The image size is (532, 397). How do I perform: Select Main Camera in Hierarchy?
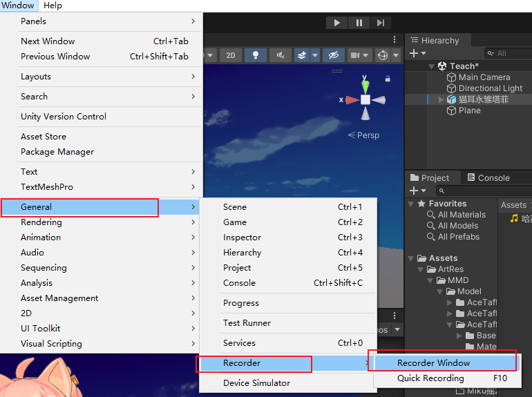tap(484, 77)
